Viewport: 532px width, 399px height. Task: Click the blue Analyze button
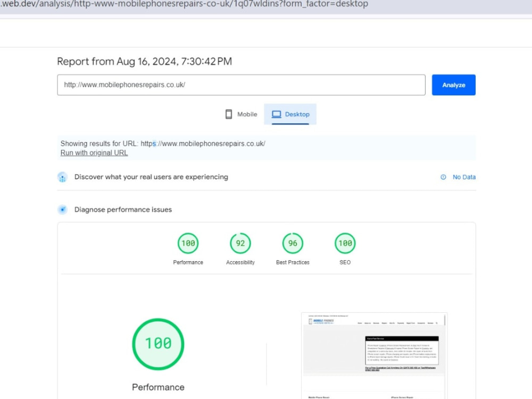[x=453, y=85]
